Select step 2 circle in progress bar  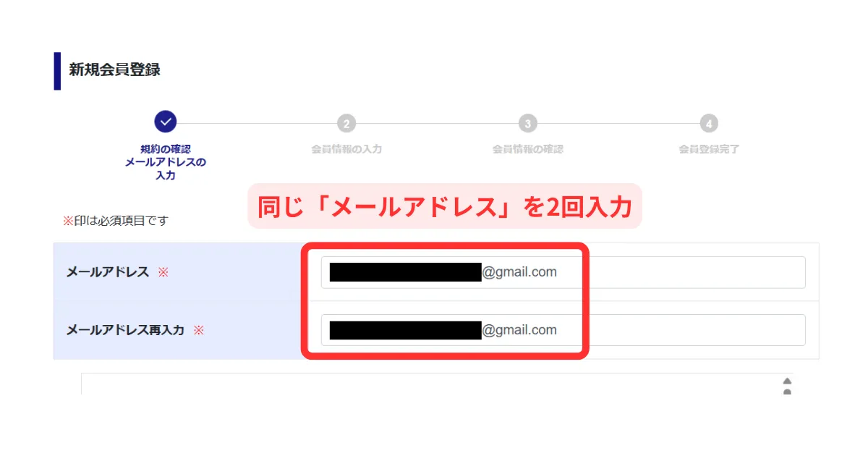[346, 124]
